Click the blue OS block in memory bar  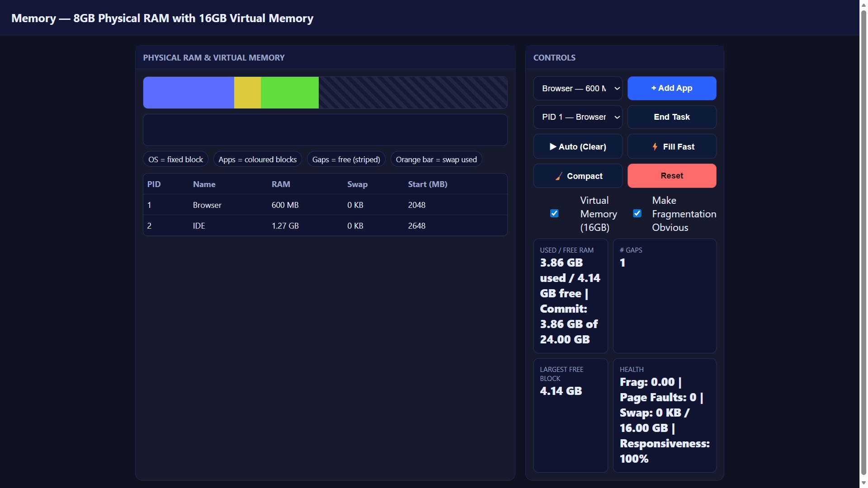click(x=189, y=92)
